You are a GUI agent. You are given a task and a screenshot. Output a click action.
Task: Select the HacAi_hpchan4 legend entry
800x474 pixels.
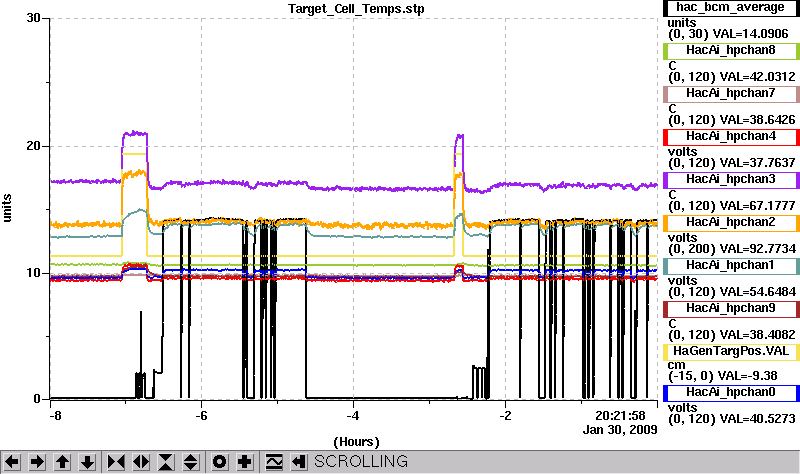pos(731,136)
